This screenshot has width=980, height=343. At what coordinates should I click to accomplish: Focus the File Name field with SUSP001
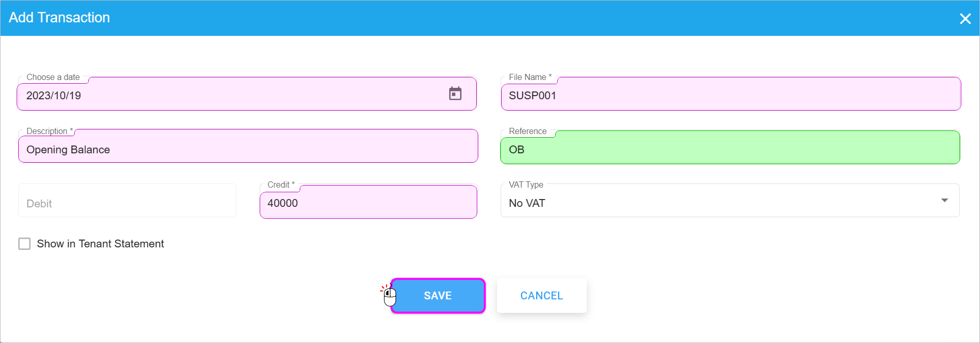(730, 96)
